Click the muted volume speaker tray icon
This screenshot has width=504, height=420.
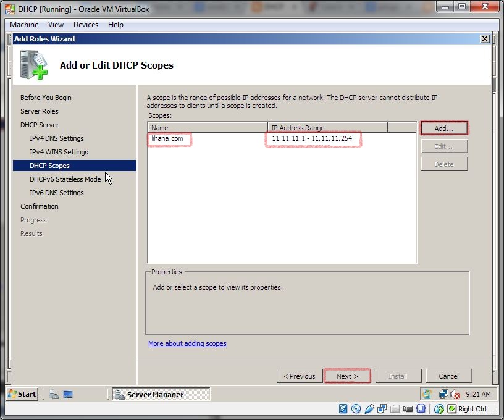click(455, 394)
